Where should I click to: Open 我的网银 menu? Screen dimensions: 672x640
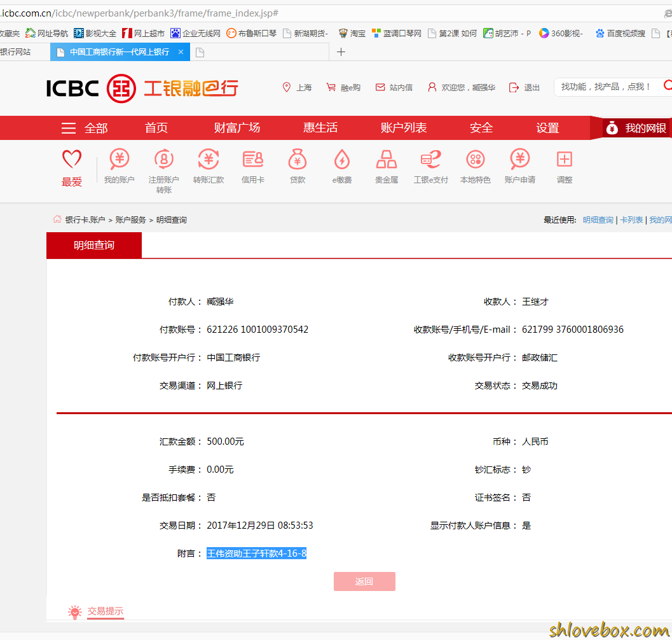pyautogui.click(x=636, y=128)
